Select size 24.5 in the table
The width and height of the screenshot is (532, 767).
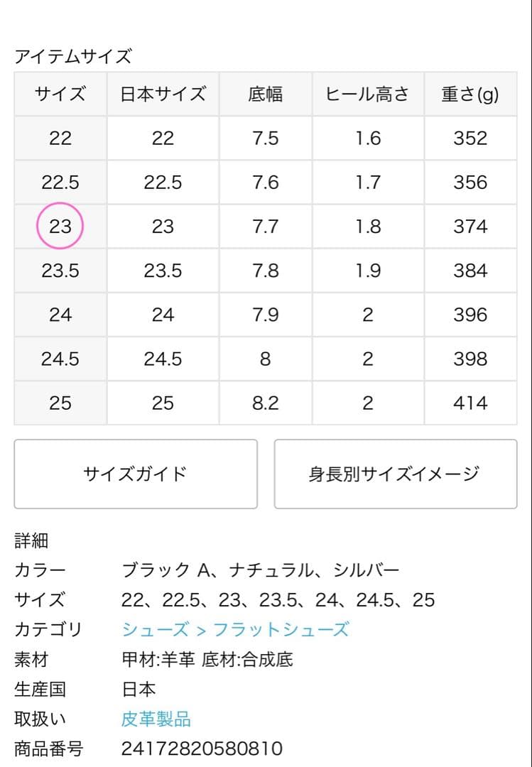(61, 359)
